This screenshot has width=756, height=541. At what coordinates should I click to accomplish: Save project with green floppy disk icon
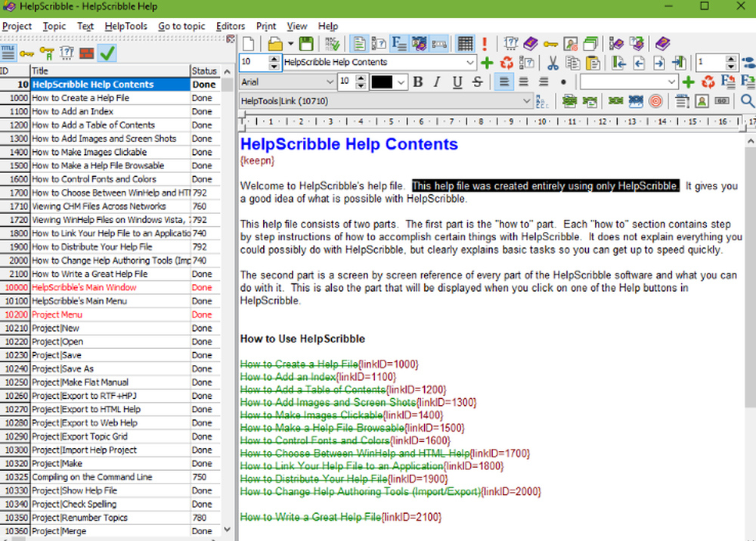[306, 44]
